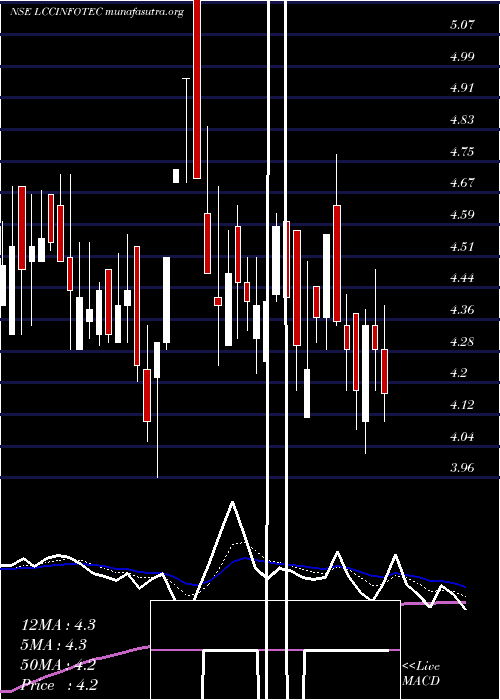Click the highest peak of the white MACD line

point(232,502)
